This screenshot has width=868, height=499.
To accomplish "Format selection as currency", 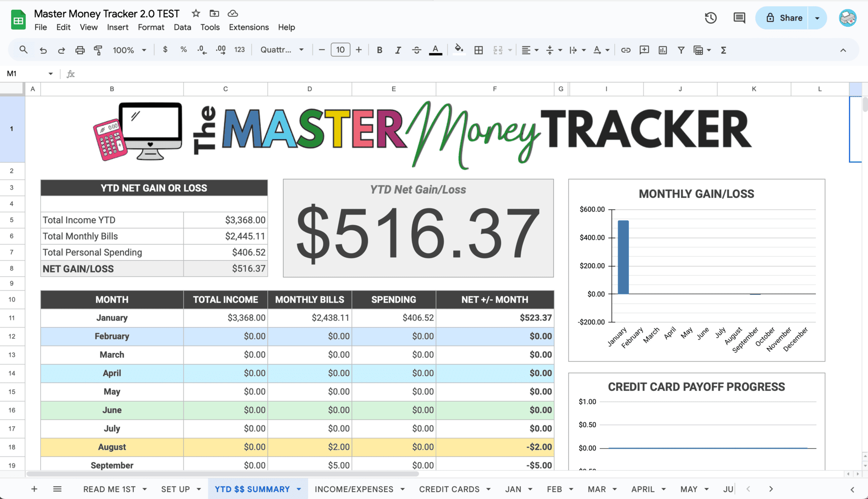I will (165, 50).
